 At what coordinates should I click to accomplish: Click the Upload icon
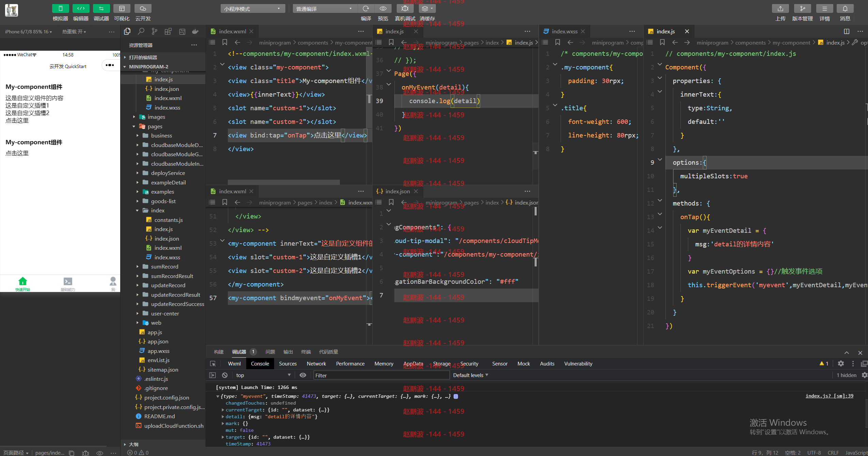780,9
